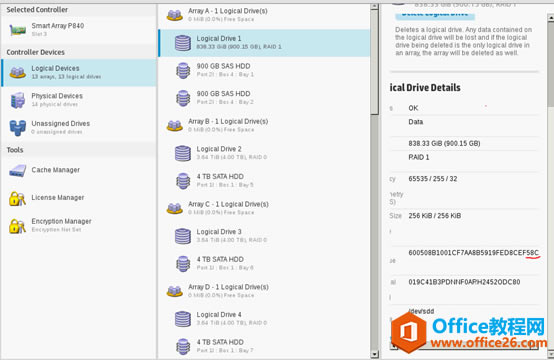
Task: Click identifier 600508B1001CF7AA8B5919FED8CEF58C
Action: 473,253
